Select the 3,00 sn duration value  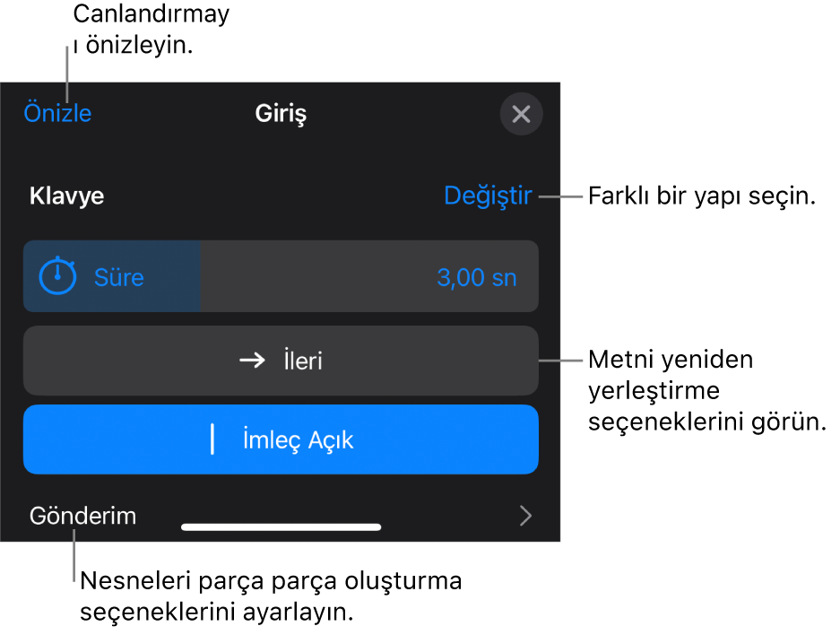pyautogui.click(x=477, y=277)
